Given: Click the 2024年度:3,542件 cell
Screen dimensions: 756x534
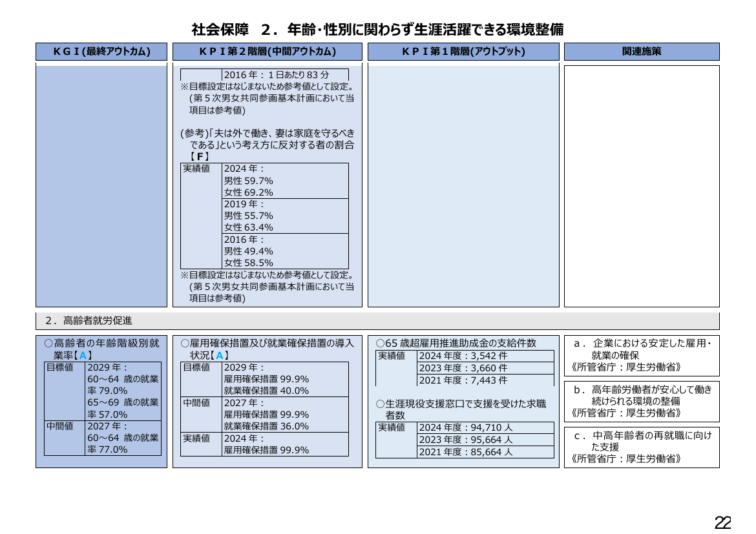Looking at the screenshot, I should pos(485,356).
